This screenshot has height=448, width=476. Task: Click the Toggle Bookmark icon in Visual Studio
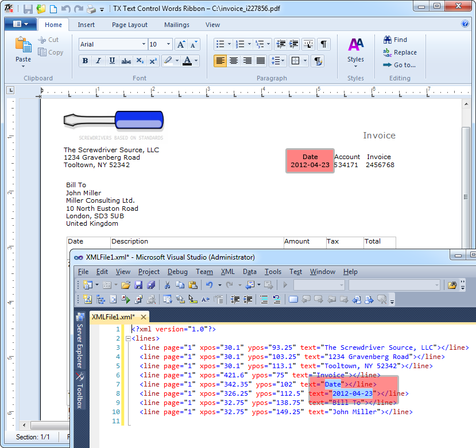[293, 300]
